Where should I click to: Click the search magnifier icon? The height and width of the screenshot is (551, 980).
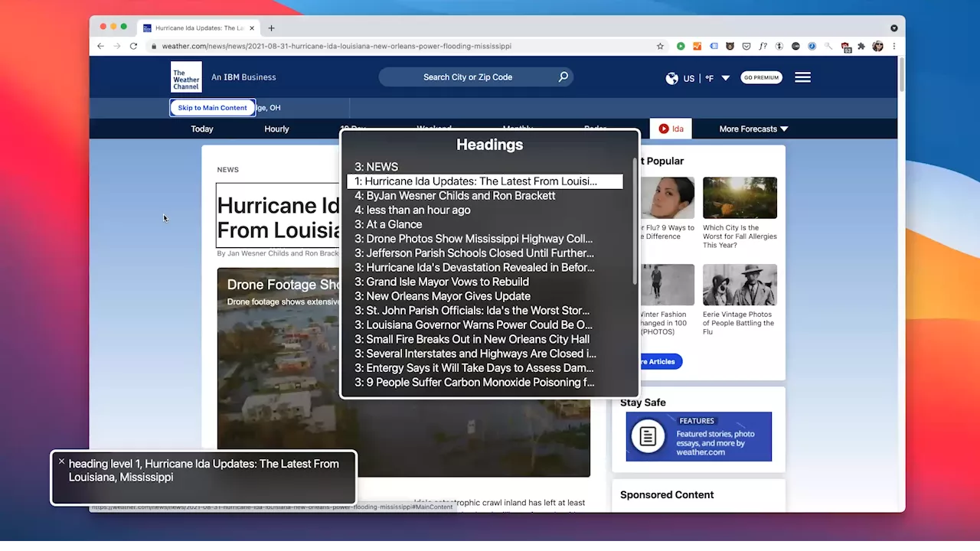563,77
